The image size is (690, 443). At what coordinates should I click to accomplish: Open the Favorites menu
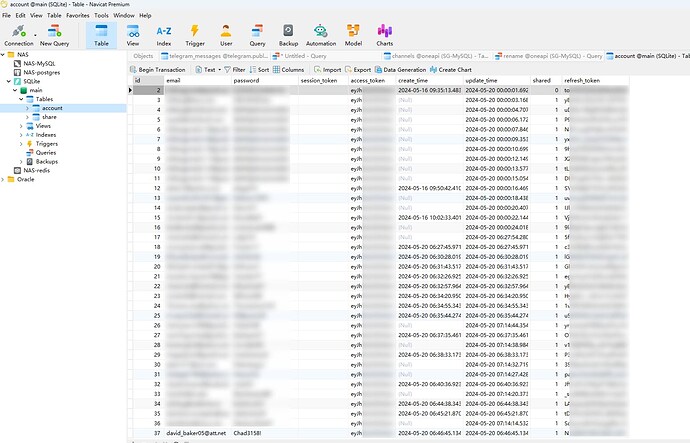(77, 15)
